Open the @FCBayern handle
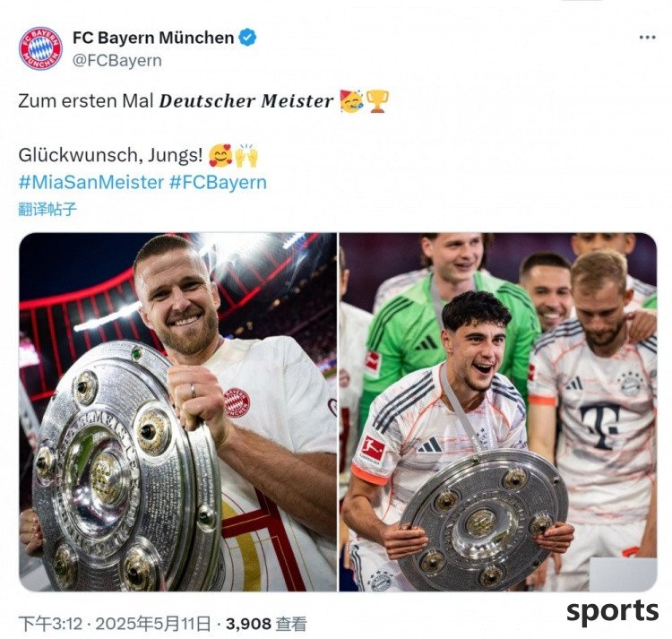 pyautogui.click(x=117, y=60)
